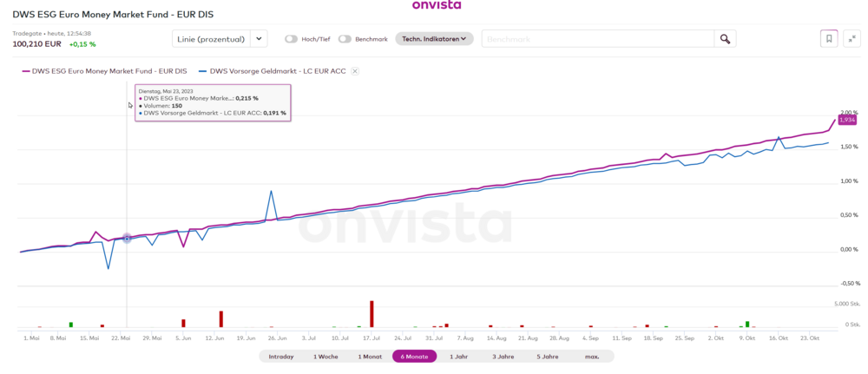Select the Intraday time range
868x374 pixels.
tap(281, 357)
